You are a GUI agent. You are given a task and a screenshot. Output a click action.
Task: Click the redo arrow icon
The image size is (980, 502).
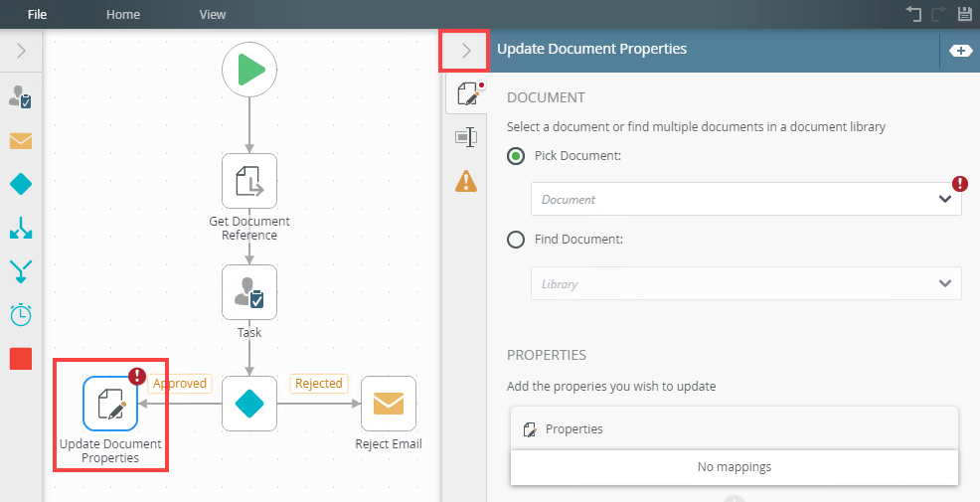939,14
